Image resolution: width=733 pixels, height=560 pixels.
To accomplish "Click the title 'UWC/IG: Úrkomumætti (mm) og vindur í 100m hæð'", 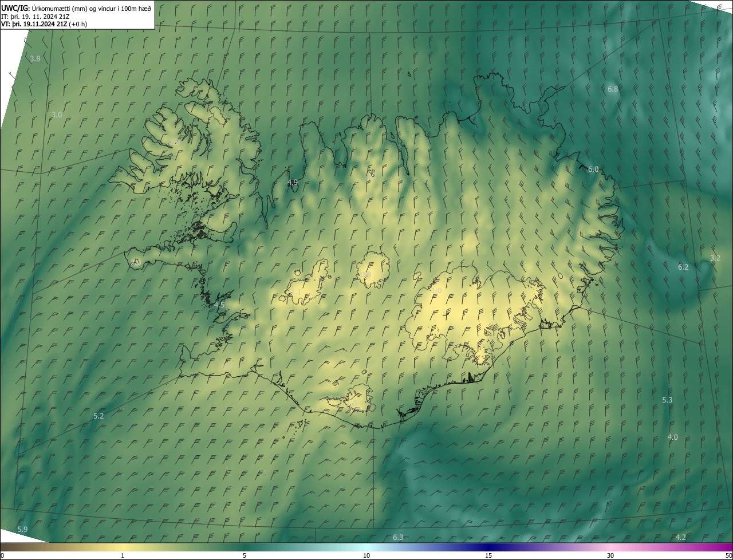I will (x=76, y=8).
